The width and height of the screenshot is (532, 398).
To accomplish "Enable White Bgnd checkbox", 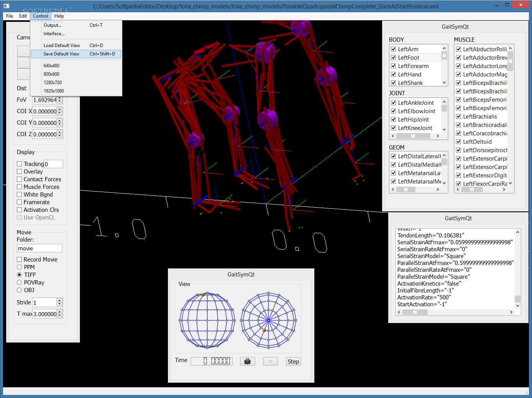I will pos(20,195).
